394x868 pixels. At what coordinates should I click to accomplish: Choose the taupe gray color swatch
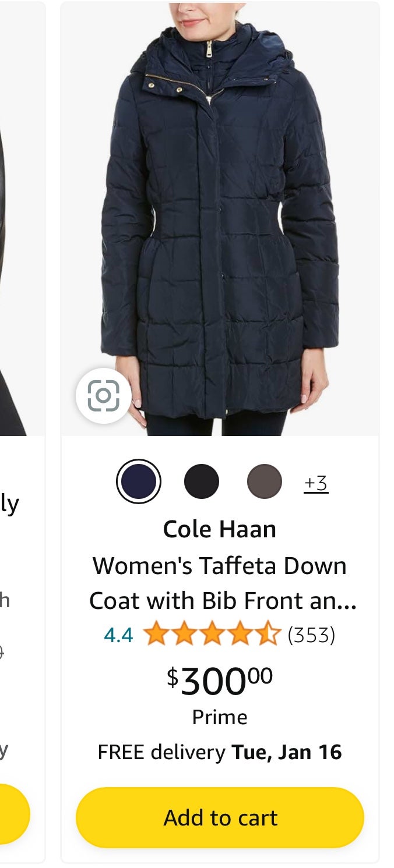point(265,481)
